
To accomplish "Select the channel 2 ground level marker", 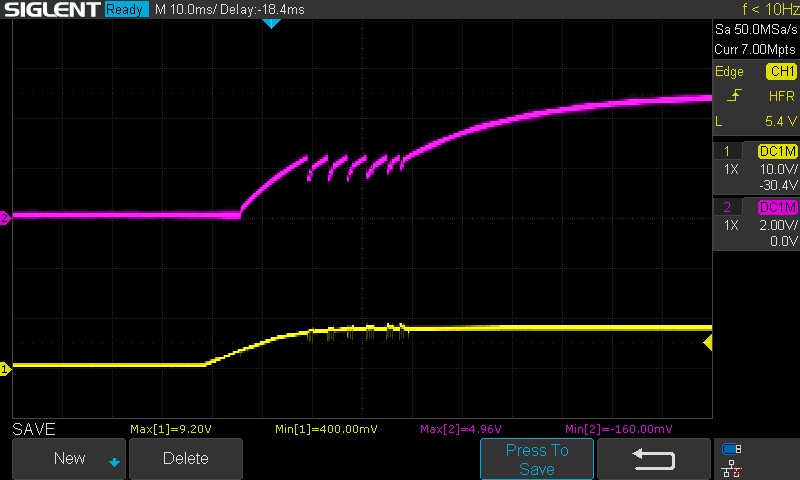I will click(5, 218).
